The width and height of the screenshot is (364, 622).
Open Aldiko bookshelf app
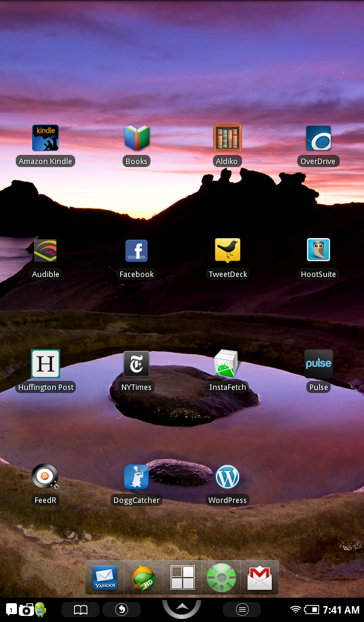[227, 138]
